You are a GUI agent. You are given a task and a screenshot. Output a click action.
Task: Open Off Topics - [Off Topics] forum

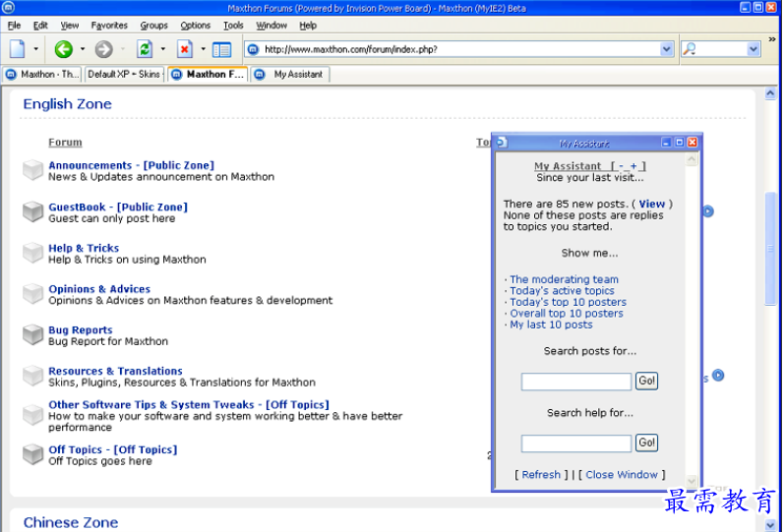coord(112,449)
